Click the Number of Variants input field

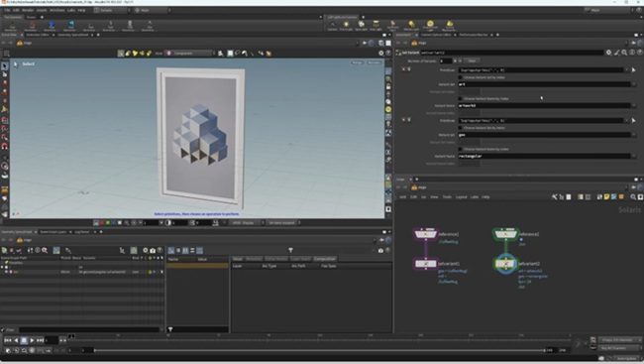(445, 61)
